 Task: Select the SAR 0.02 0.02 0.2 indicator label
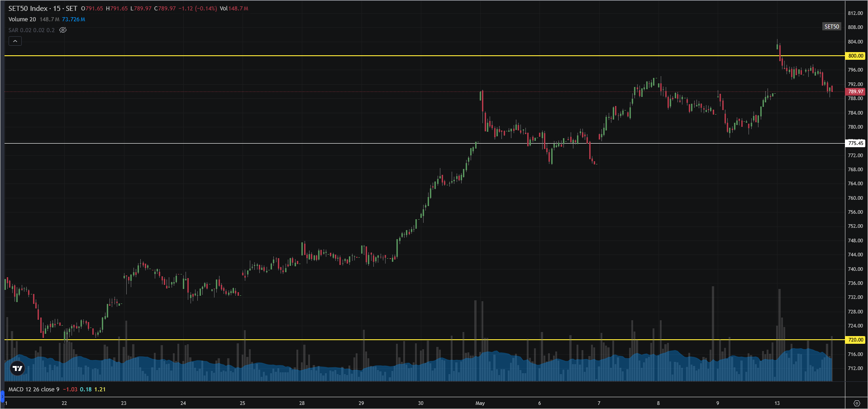[32, 30]
